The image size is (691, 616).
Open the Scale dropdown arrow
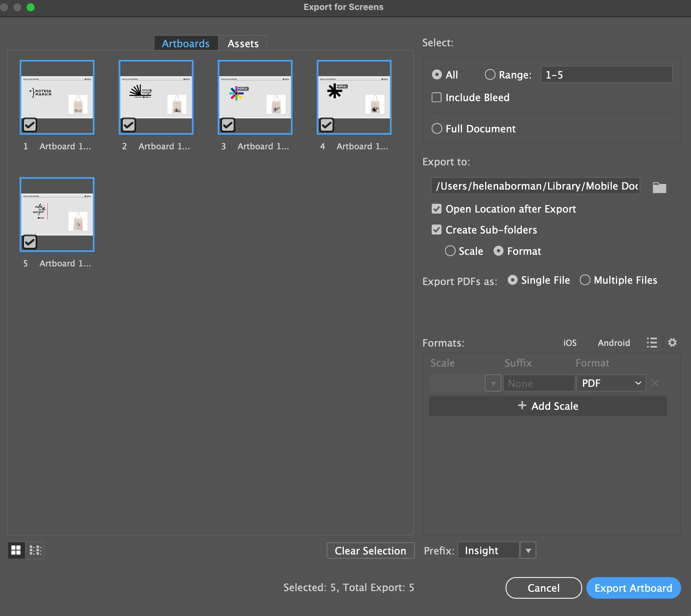[x=493, y=383]
